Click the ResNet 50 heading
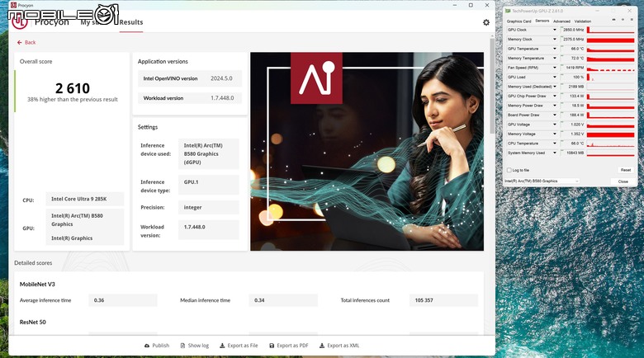Image resolution: width=644 pixels, height=358 pixels. (x=32, y=323)
